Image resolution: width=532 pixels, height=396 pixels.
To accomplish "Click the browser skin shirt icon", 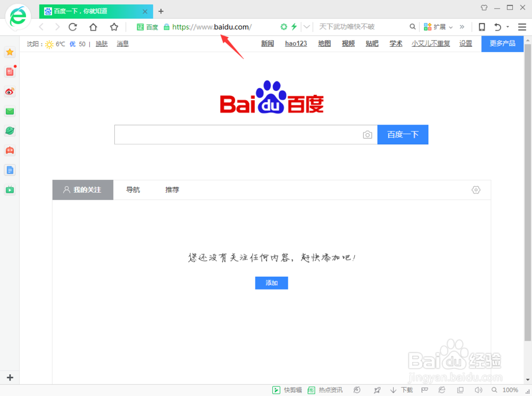I will pos(484,7).
